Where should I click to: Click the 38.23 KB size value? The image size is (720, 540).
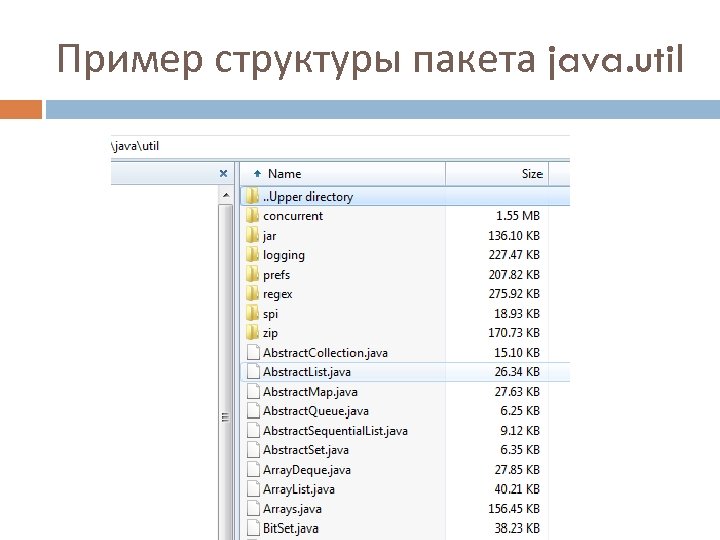517,528
